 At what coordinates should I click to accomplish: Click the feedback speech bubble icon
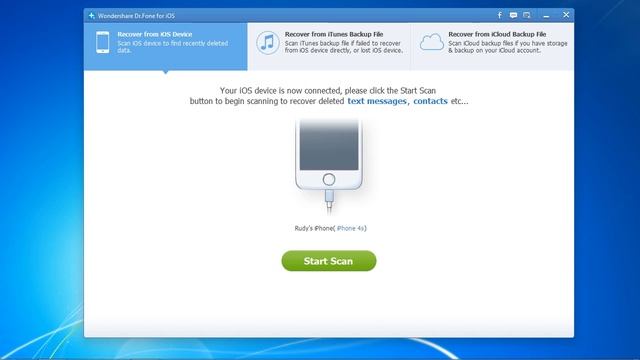pyautogui.click(x=513, y=15)
